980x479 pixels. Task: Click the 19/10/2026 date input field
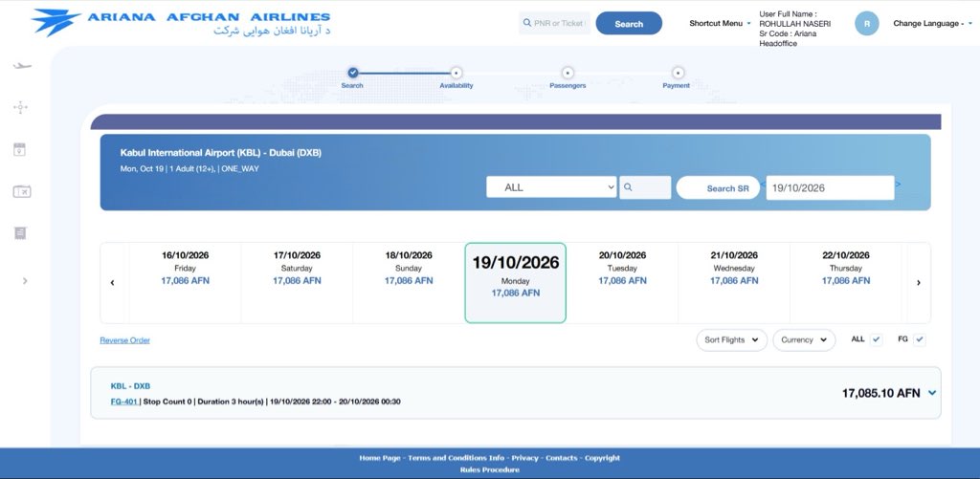pos(830,188)
